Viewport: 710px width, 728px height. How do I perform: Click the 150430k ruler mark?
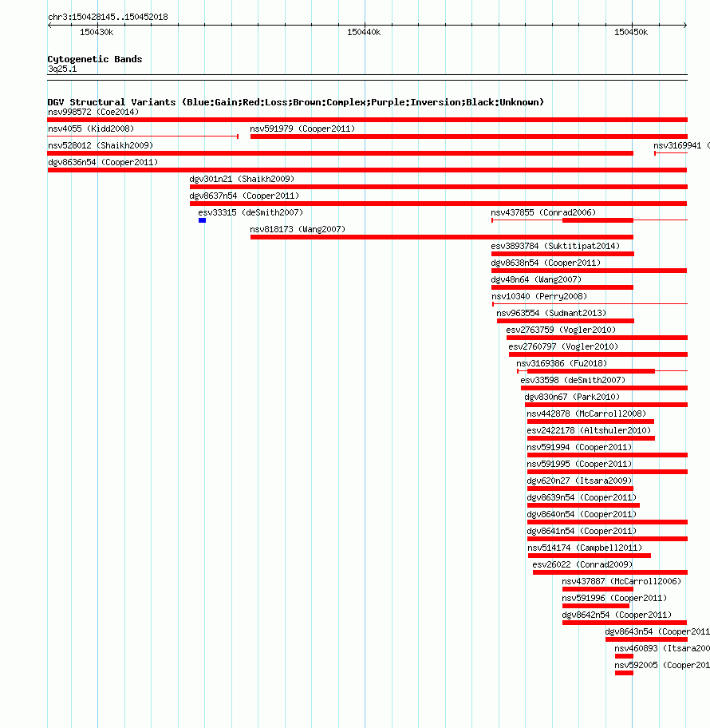coord(97,32)
